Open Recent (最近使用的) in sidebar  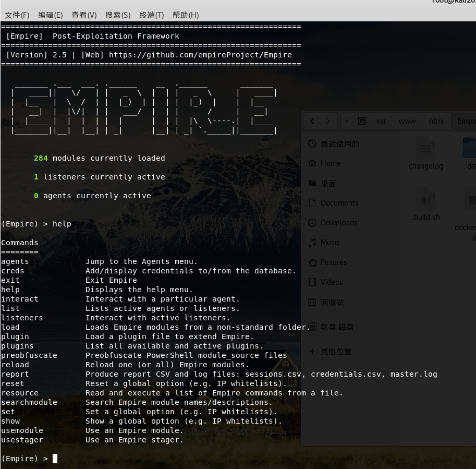tap(339, 144)
